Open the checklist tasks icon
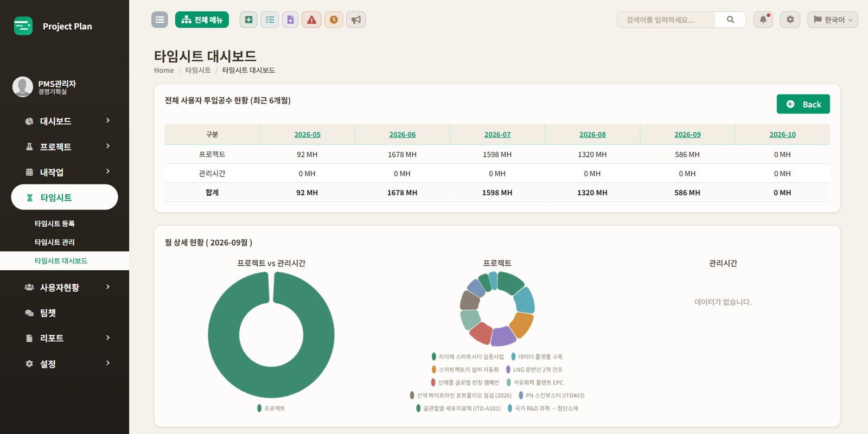 (x=270, y=20)
